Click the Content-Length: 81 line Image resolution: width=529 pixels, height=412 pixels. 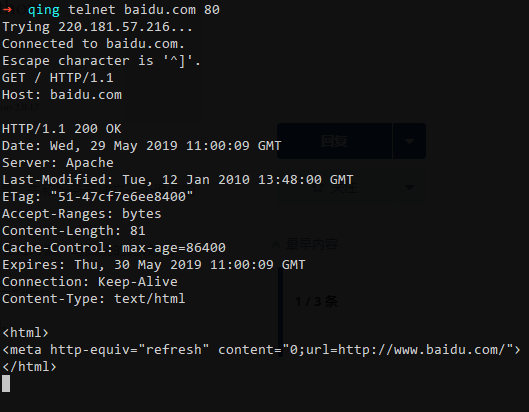tap(74, 231)
